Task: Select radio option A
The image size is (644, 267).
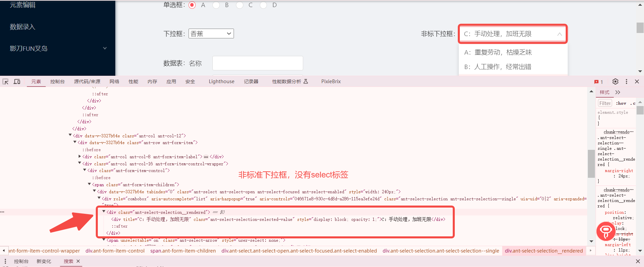Action: [x=192, y=5]
